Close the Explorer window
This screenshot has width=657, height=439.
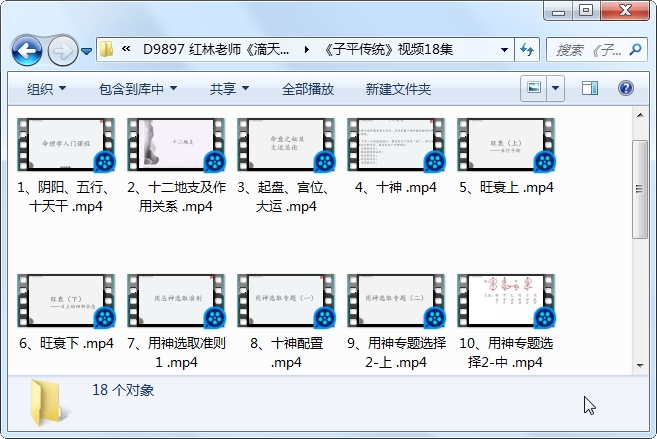tap(625, 11)
